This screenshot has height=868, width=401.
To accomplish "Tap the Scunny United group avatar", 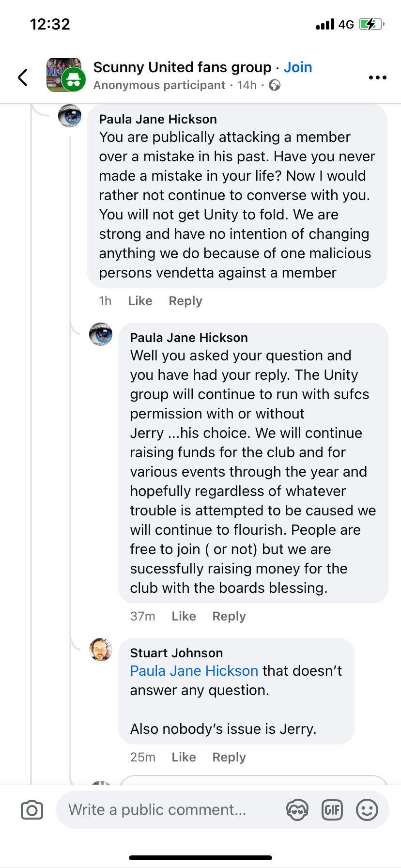I will (64, 75).
